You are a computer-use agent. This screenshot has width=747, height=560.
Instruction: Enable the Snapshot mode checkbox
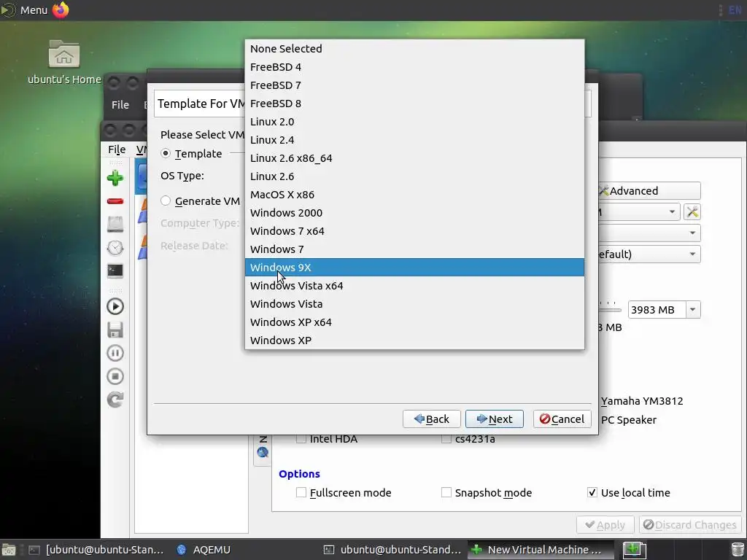coord(446,492)
